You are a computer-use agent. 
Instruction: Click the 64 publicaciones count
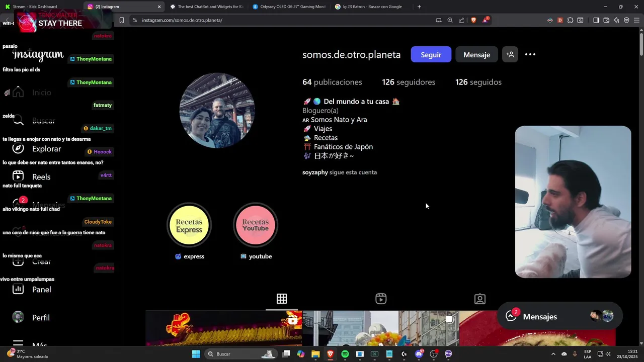[332, 82]
